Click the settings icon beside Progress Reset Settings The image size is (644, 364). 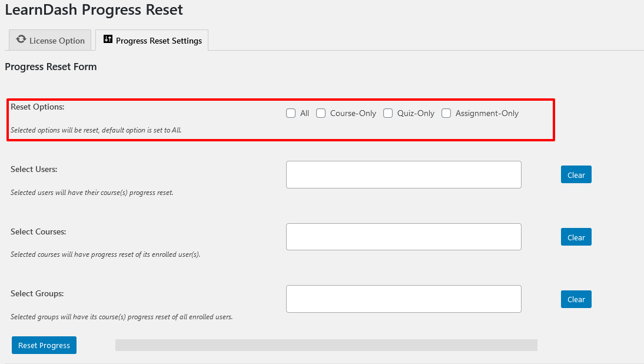(108, 39)
